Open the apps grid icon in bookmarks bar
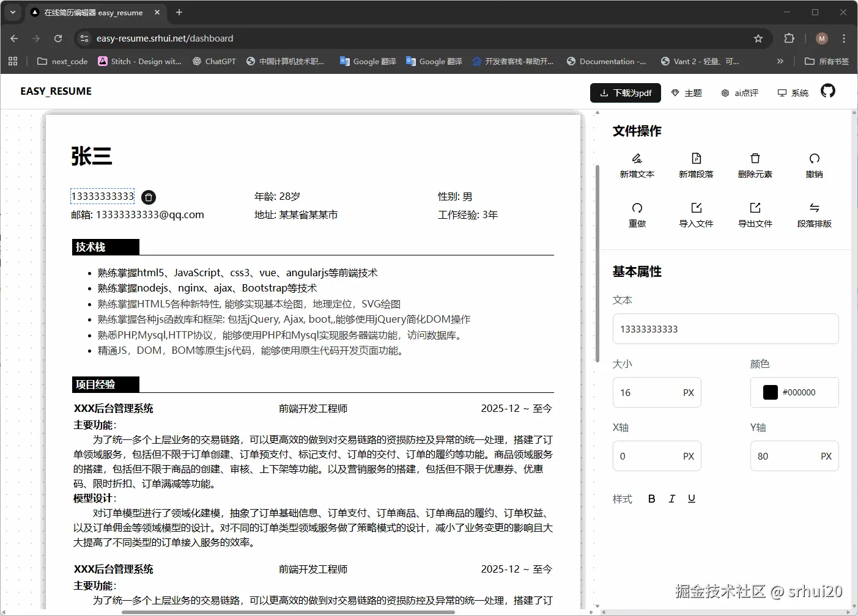The width and height of the screenshot is (858, 616). pyautogui.click(x=13, y=61)
